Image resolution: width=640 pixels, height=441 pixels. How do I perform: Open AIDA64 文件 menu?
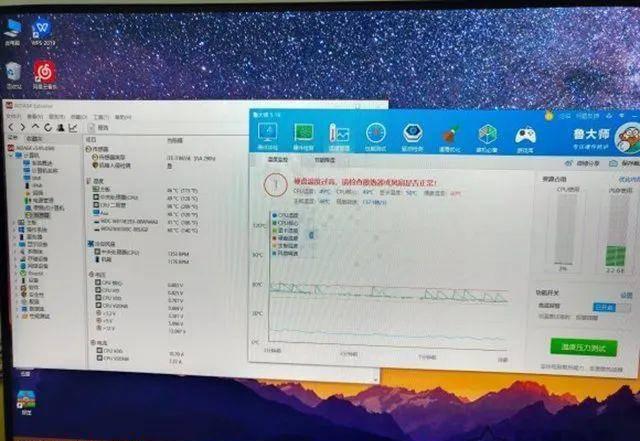(12, 117)
